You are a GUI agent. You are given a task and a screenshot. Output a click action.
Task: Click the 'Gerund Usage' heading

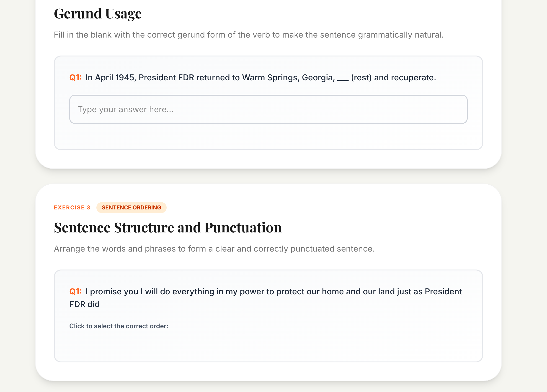pyautogui.click(x=98, y=13)
